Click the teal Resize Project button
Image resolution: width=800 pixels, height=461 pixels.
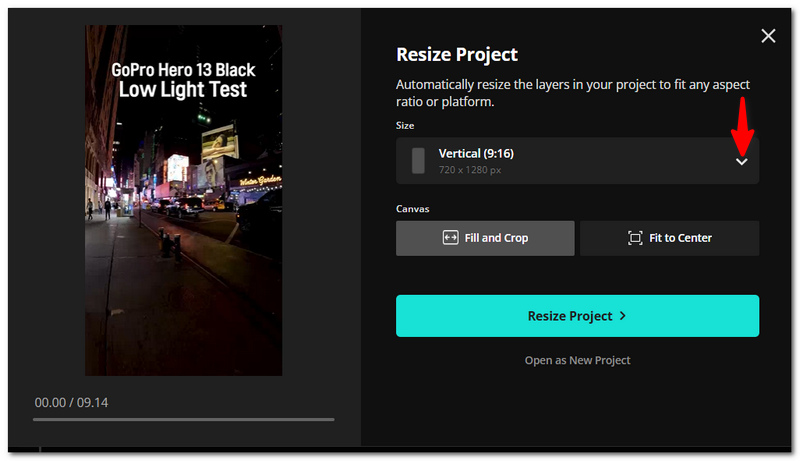(577, 316)
